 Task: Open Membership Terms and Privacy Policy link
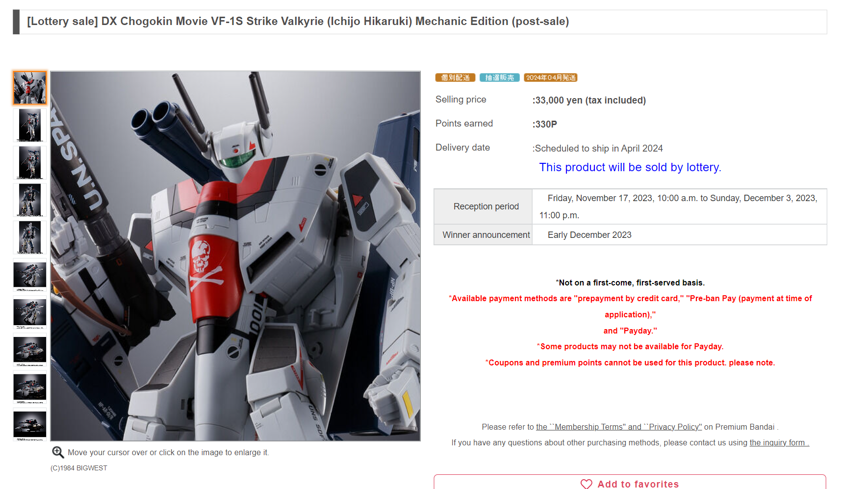click(x=619, y=427)
